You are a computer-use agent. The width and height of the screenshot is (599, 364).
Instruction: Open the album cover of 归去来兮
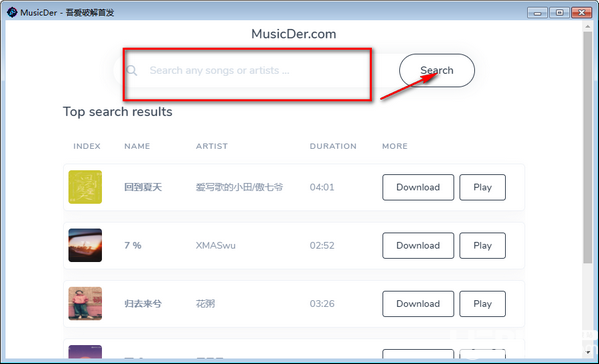(x=85, y=304)
